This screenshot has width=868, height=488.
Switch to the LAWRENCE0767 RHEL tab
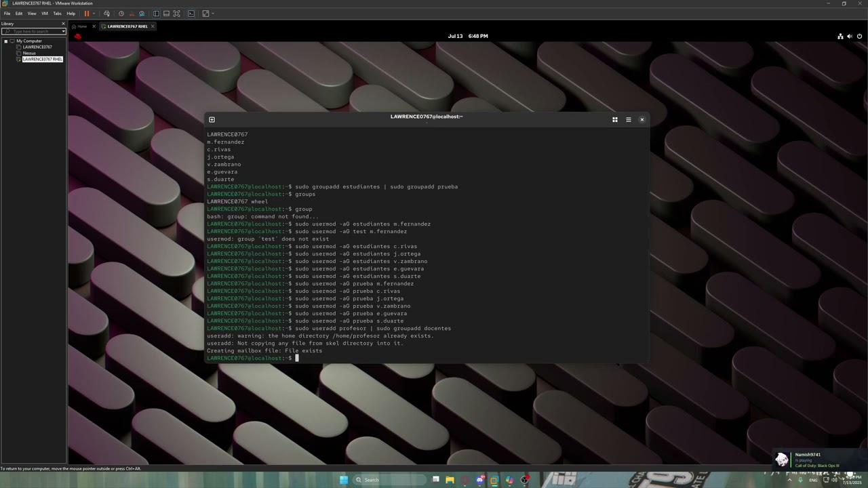127,26
